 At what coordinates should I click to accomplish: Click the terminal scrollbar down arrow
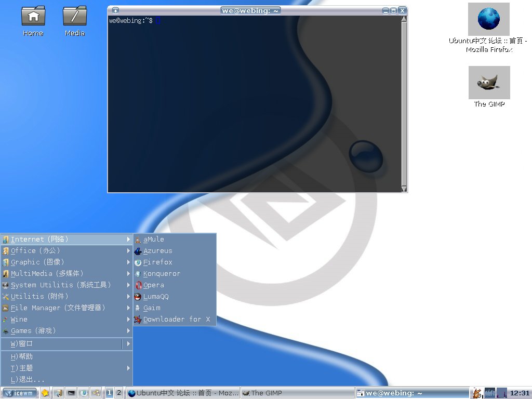[404, 189]
